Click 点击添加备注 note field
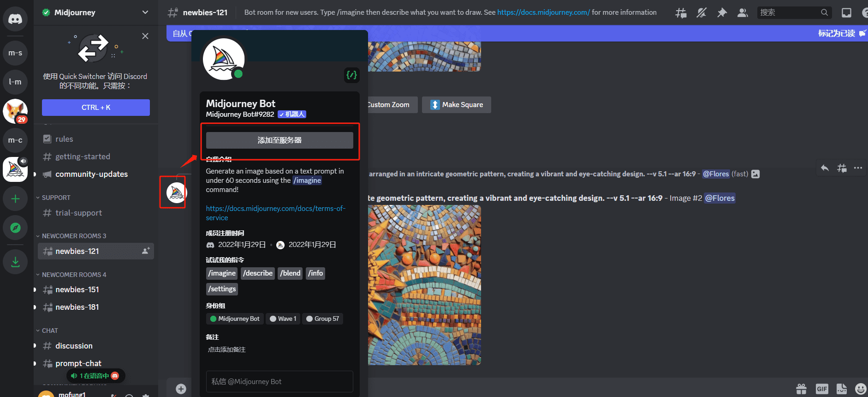 [x=226, y=349]
